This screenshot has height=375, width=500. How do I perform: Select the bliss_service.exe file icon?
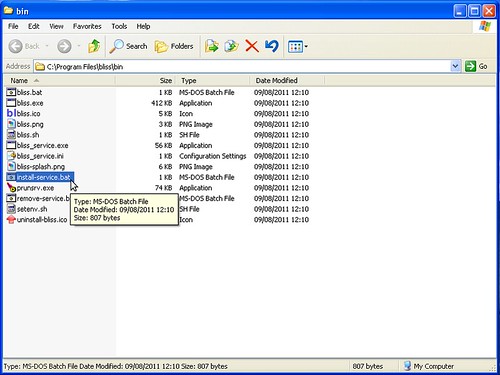coord(11,145)
